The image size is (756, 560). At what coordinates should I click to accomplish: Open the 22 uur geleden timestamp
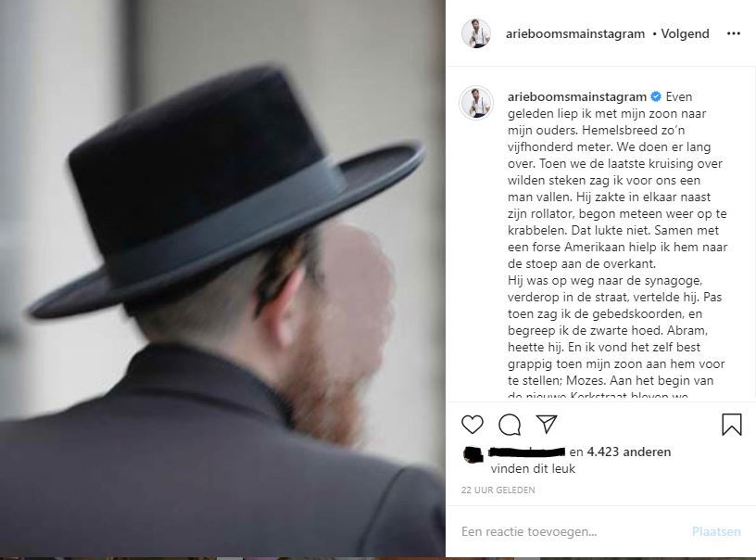pos(498,490)
